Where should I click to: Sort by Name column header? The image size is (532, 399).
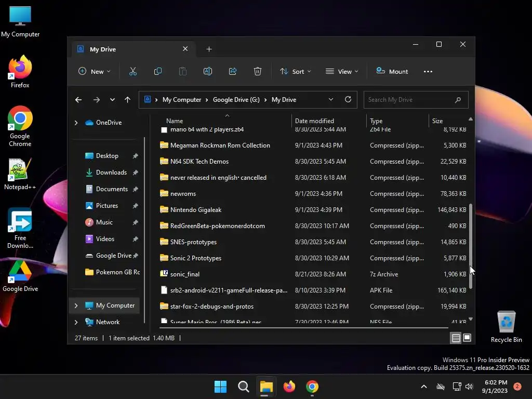175,121
